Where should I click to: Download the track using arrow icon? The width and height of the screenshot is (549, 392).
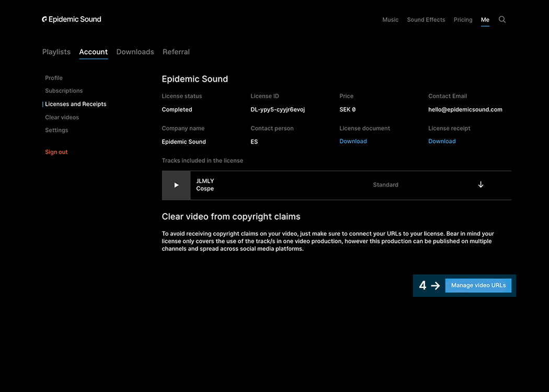tap(481, 185)
